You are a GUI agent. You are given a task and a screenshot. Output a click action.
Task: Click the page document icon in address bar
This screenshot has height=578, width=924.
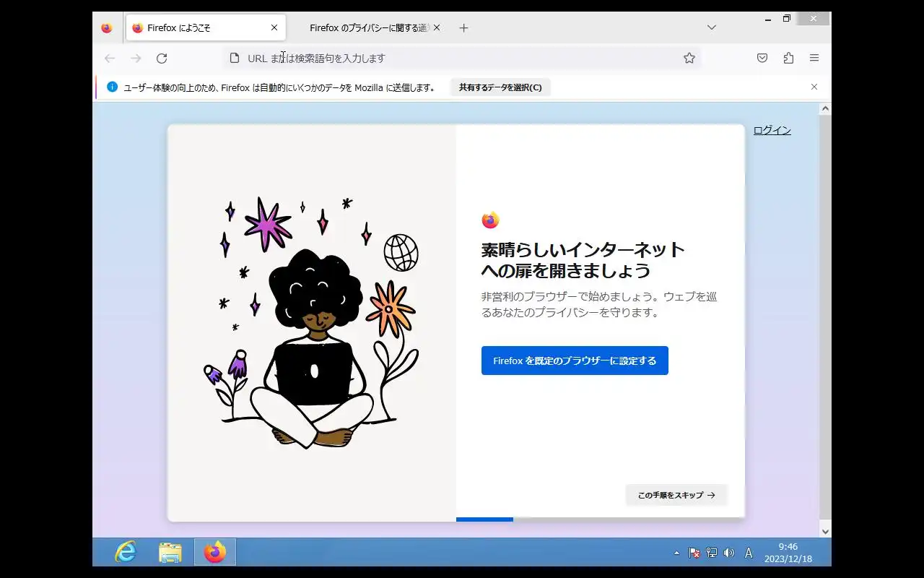[235, 58]
